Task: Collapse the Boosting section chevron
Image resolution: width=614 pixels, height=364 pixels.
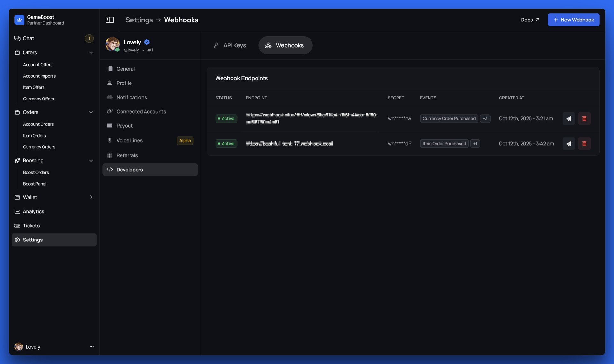Action: tap(91, 161)
